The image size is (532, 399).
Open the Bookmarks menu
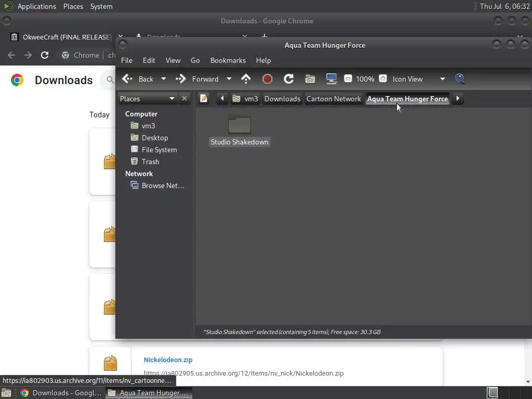click(x=228, y=60)
